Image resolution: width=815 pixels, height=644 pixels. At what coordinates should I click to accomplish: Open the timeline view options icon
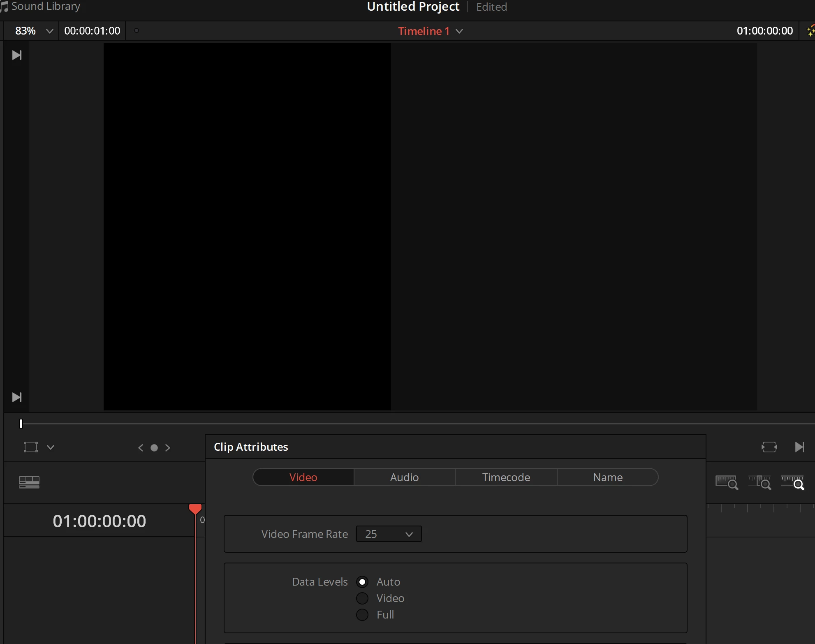[x=29, y=482]
